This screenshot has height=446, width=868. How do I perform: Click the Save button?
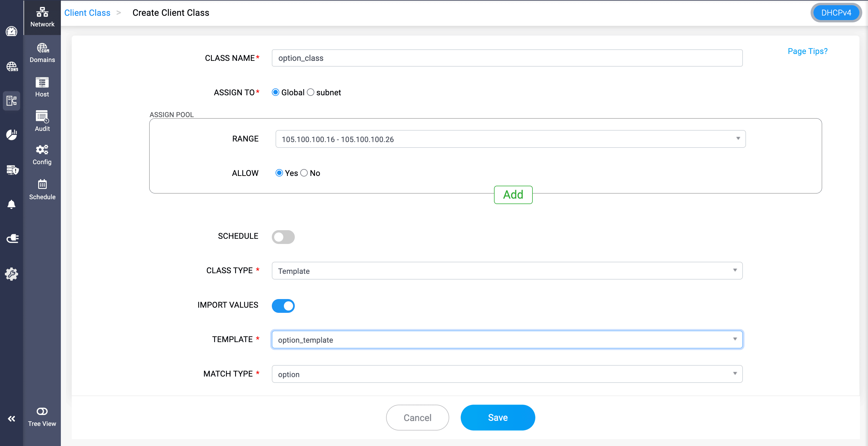(497, 417)
